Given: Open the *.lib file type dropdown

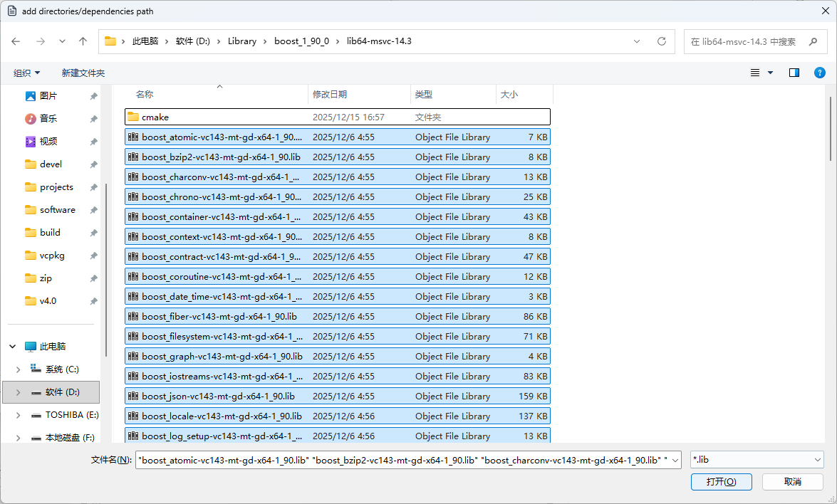Looking at the screenshot, I should click(756, 459).
